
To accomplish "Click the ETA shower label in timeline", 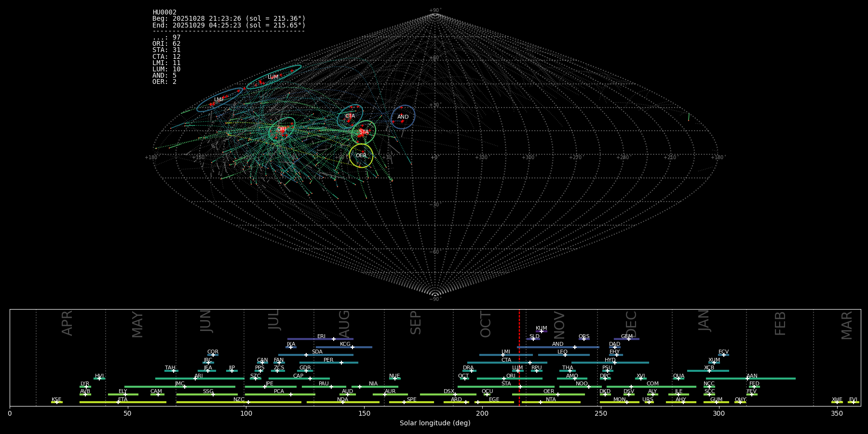I will [123, 400].
